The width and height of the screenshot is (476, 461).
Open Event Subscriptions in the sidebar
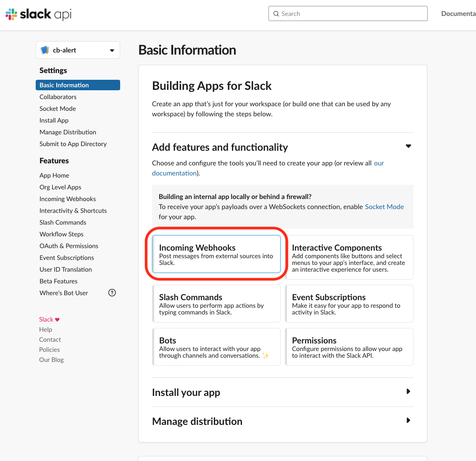pos(67,258)
